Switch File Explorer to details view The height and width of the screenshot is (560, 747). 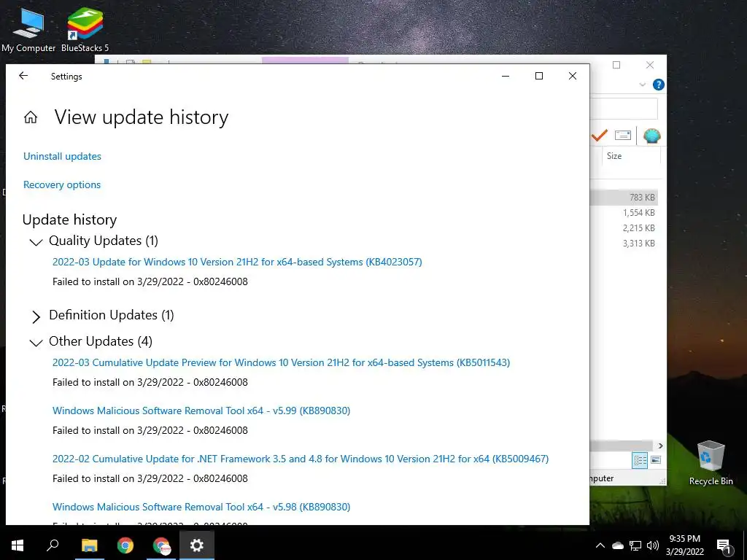pyautogui.click(x=640, y=460)
